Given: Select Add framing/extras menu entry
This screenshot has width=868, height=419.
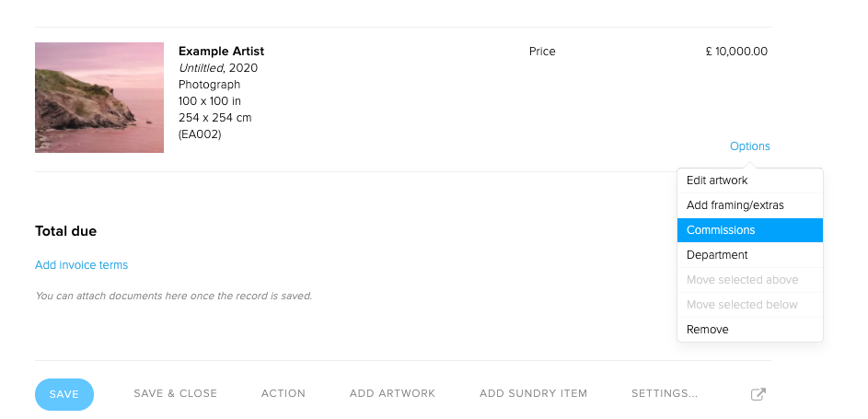Looking at the screenshot, I should coord(749,205).
